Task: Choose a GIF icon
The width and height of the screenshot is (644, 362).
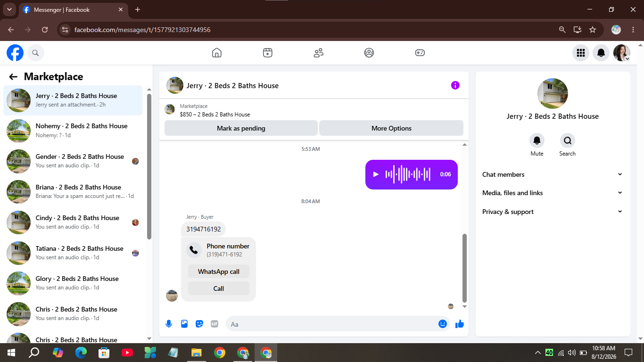Action: click(215, 324)
